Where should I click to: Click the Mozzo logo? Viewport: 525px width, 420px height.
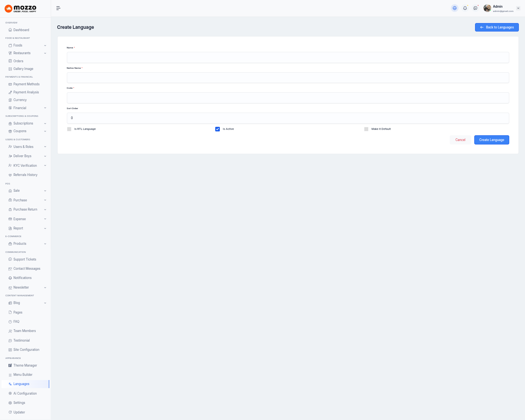(x=21, y=8)
